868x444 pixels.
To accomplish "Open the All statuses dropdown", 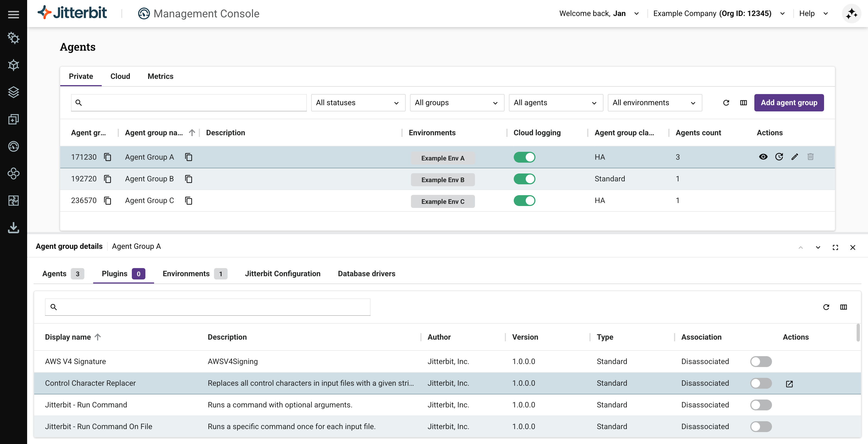I will (358, 103).
